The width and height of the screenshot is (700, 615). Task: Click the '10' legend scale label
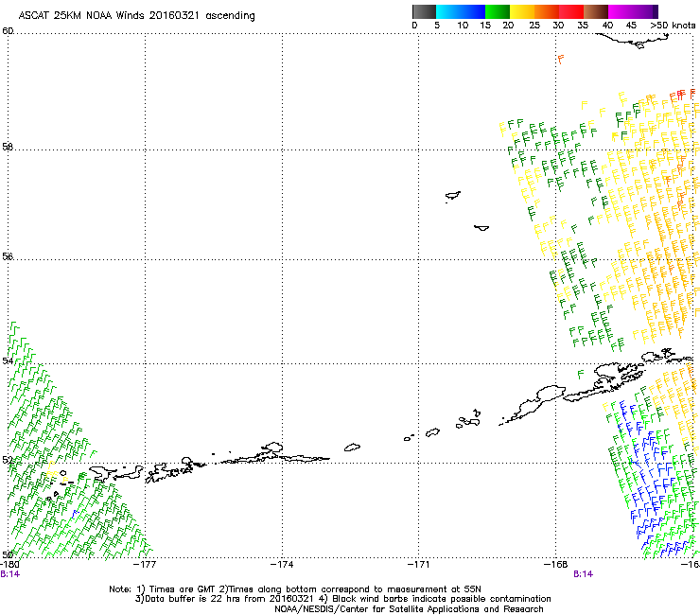463,26
